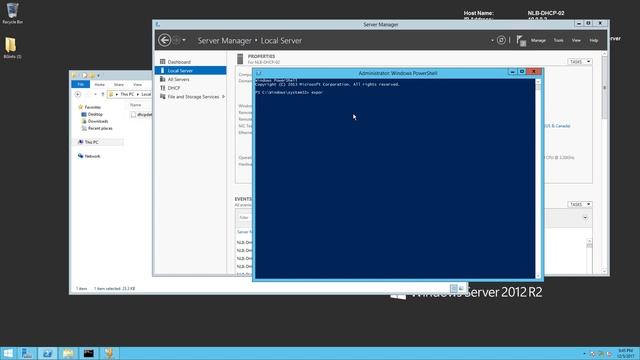
Task: Open PowerShell pinned taskbar icon
Action: 47,353
